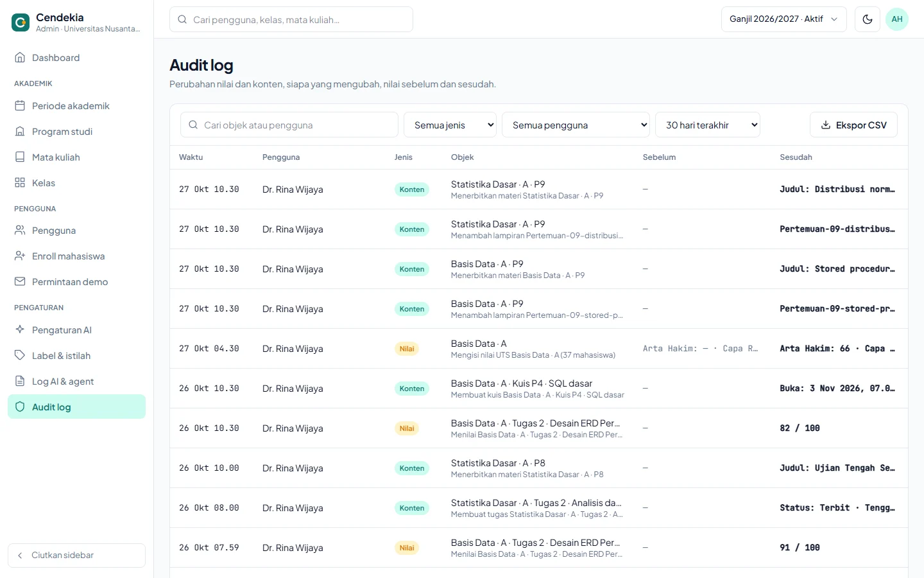This screenshot has width=924, height=578.
Task: Click the Label & istilah tag icon
Action: (20, 355)
